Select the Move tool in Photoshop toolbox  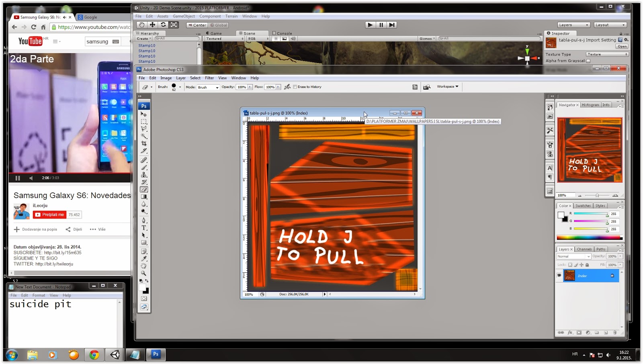click(x=144, y=115)
